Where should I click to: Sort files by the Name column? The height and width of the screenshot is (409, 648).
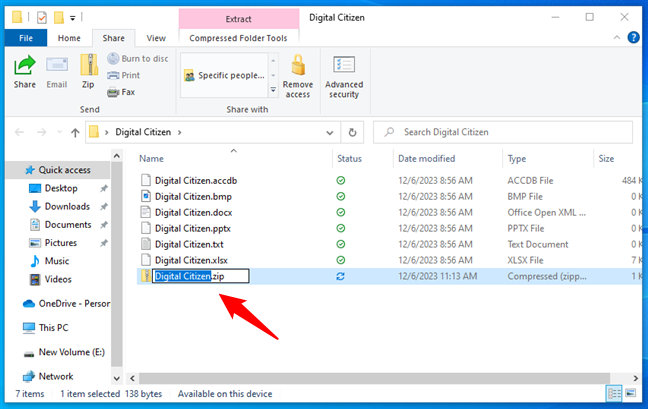(x=151, y=159)
